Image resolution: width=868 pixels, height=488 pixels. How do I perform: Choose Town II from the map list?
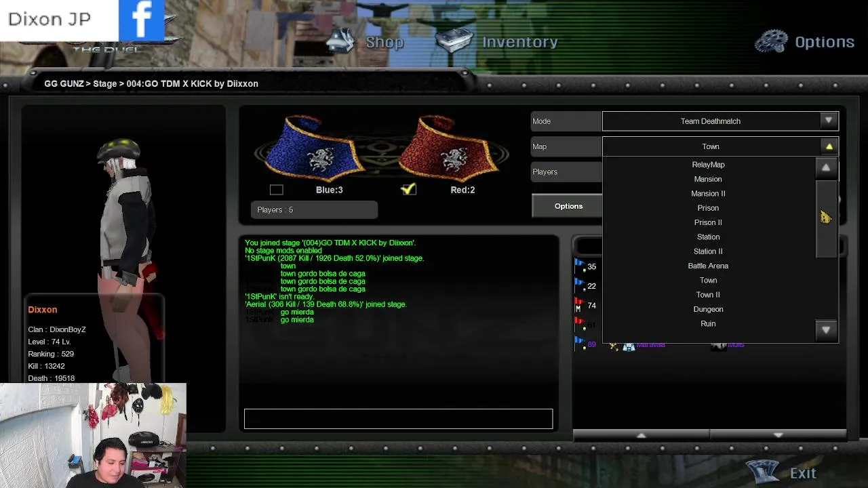click(708, 295)
